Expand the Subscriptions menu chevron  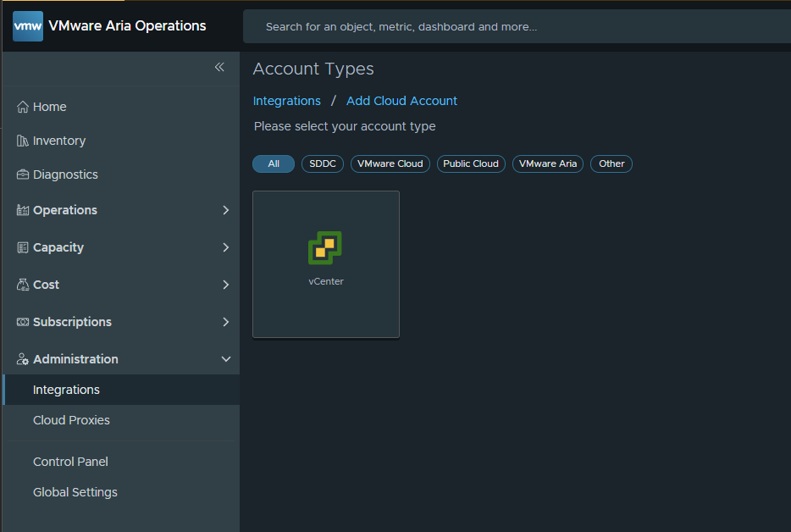(226, 322)
